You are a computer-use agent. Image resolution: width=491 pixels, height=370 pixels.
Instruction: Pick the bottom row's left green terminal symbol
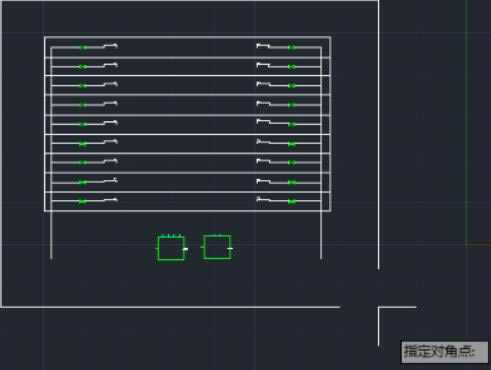[x=83, y=201]
